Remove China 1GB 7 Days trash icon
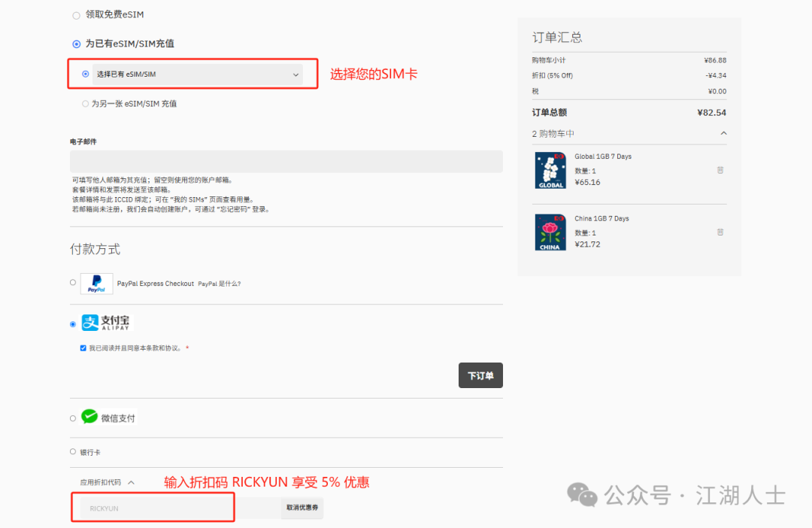The image size is (812, 528). pyautogui.click(x=720, y=232)
